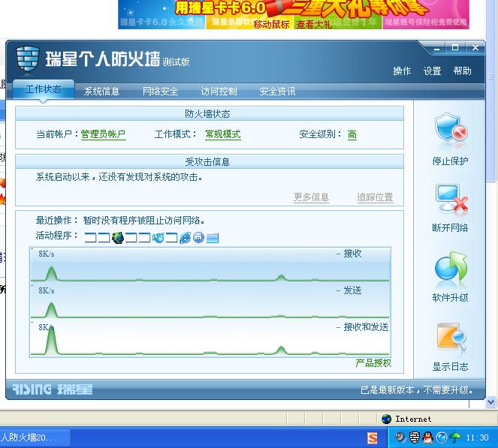Click the 管理员帐户 account link
This screenshot has width=498, height=448.
(x=103, y=134)
